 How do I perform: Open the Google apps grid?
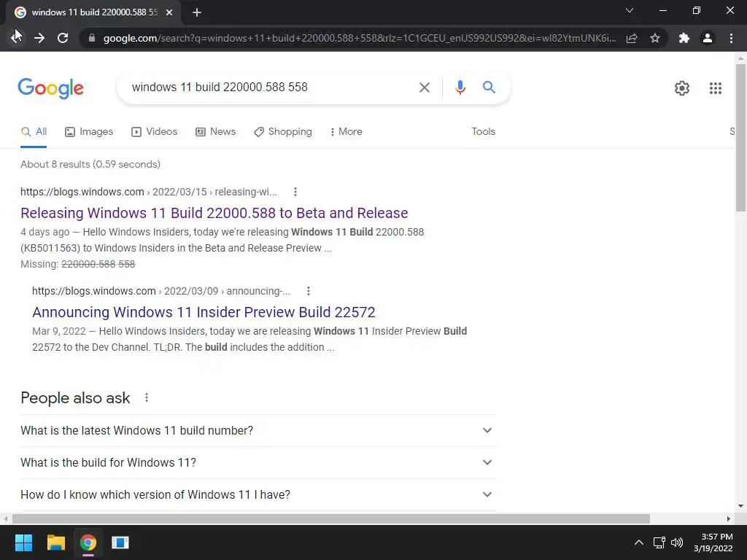pos(716,88)
